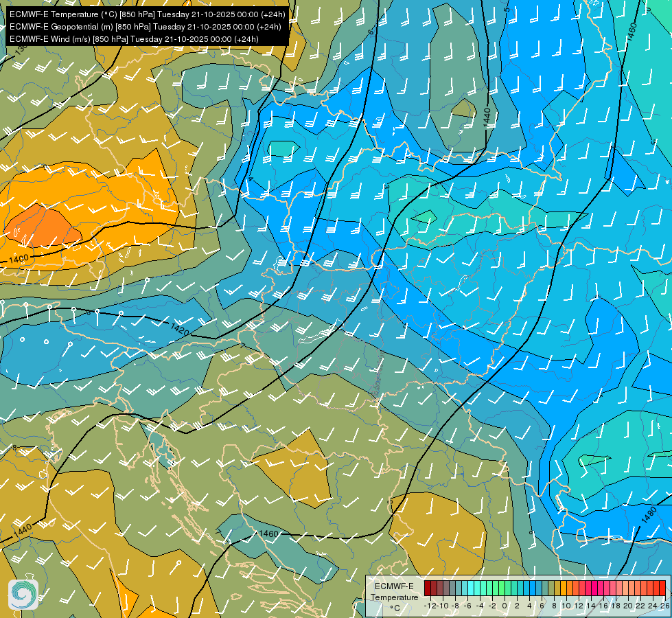Image resolution: width=672 pixels, height=618 pixels.
Task: Select the ECMWF-E Wind (m/s) title line
Action: pyautogui.click(x=134, y=39)
